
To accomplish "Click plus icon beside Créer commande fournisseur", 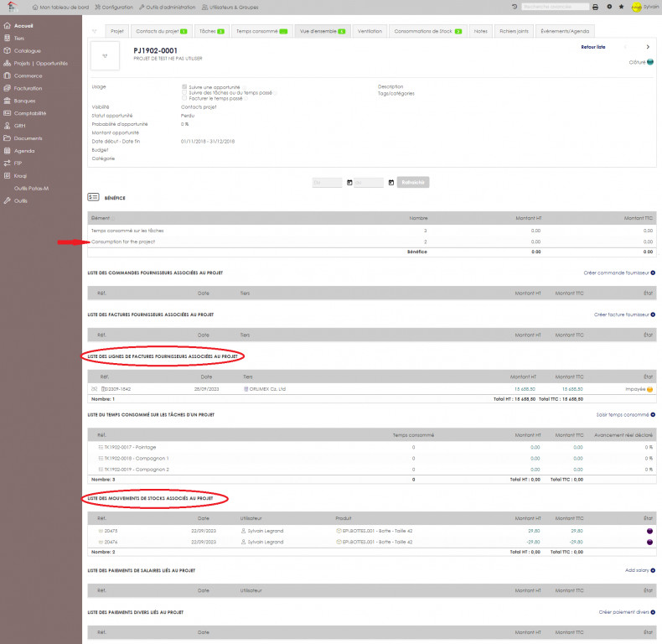I will pos(653,273).
